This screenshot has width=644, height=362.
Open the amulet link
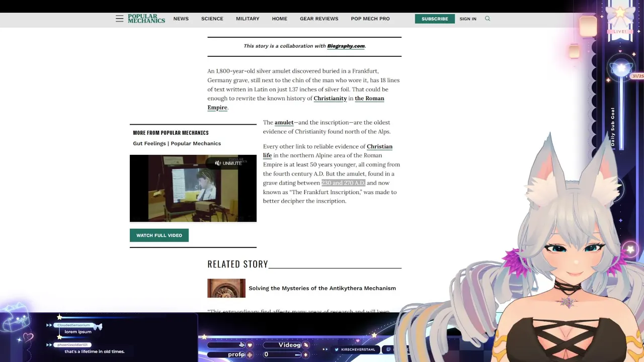284,123
